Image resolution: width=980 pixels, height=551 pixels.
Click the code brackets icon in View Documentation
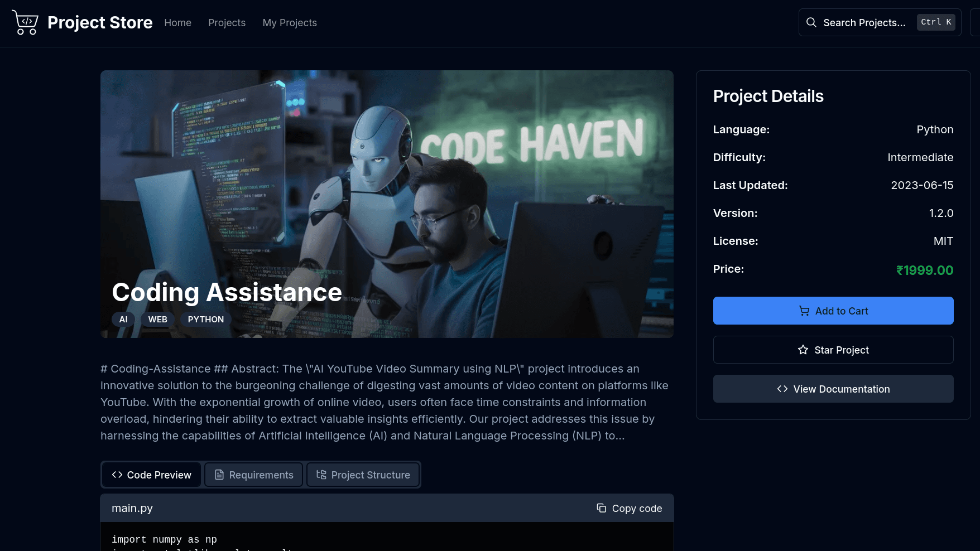point(782,389)
